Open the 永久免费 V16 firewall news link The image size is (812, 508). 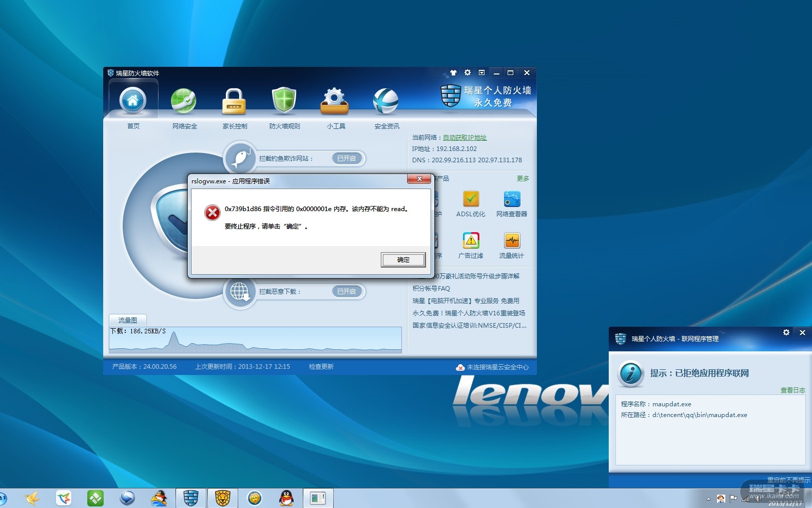[469, 313]
